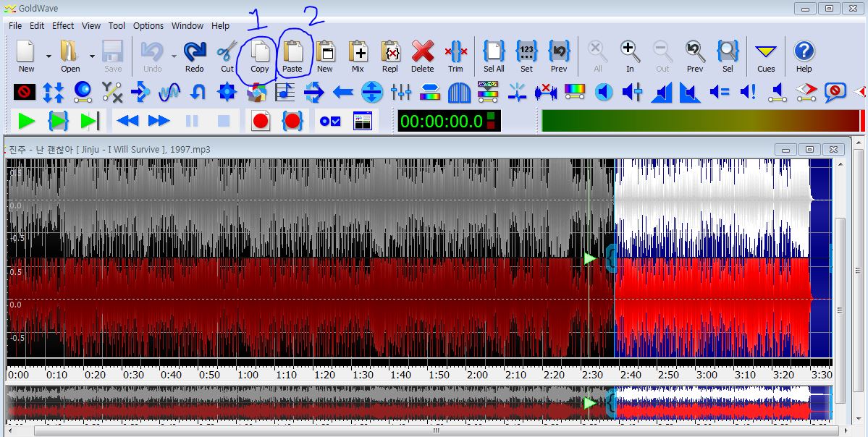Open the Dynamics Y-X graph effect icon
Image resolution: width=868 pixels, height=437 pixels.
111,92
